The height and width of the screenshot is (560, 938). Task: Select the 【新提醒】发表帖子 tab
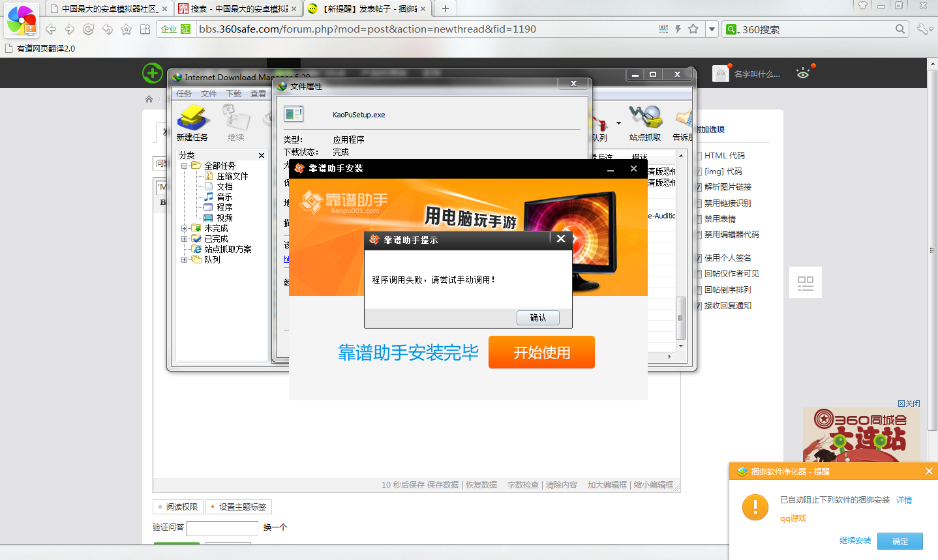[x=367, y=8]
